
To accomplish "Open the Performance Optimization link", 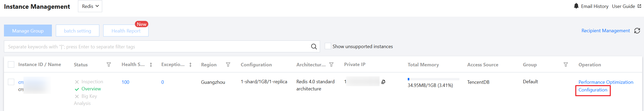I will click(x=606, y=82).
